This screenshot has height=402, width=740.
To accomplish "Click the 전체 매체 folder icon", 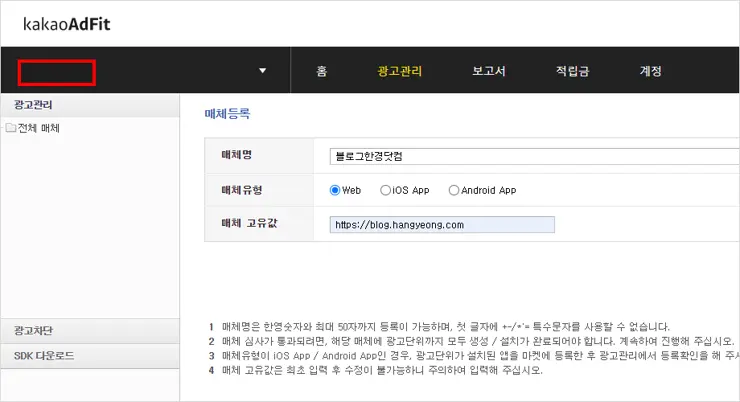I will point(11,128).
